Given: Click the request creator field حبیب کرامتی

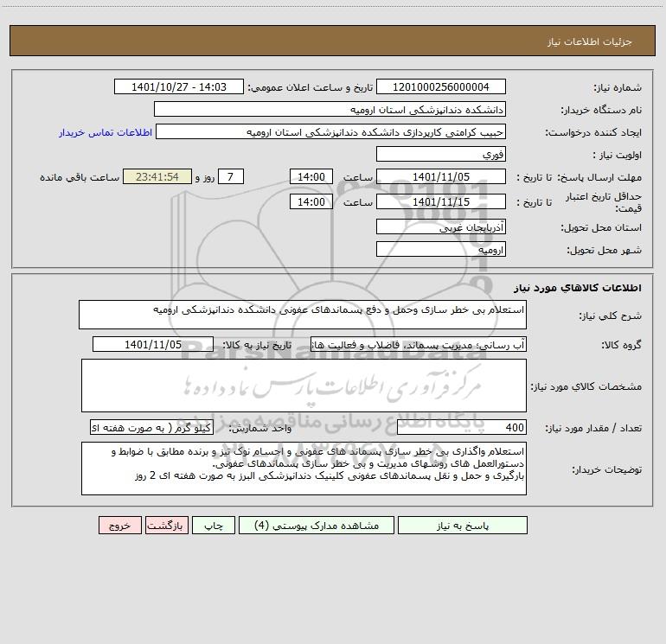Looking at the screenshot, I should [331, 131].
